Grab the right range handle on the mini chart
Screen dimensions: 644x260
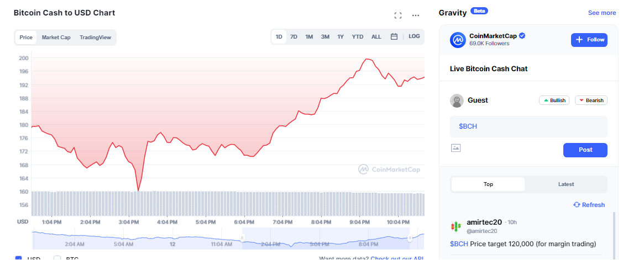tap(410, 238)
